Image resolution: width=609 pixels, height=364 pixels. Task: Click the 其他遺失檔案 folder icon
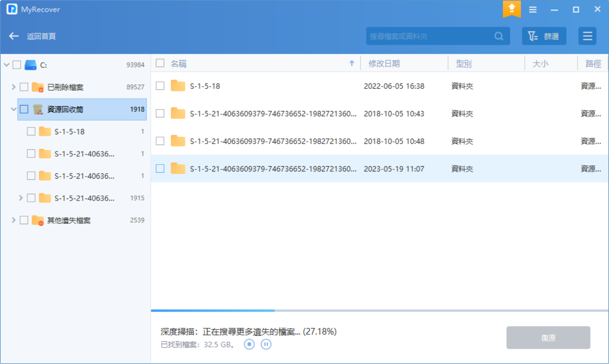point(38,220)
